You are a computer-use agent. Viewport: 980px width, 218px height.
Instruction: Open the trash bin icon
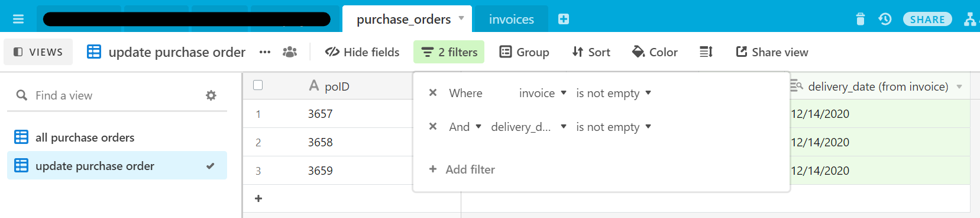coord(861,19)
